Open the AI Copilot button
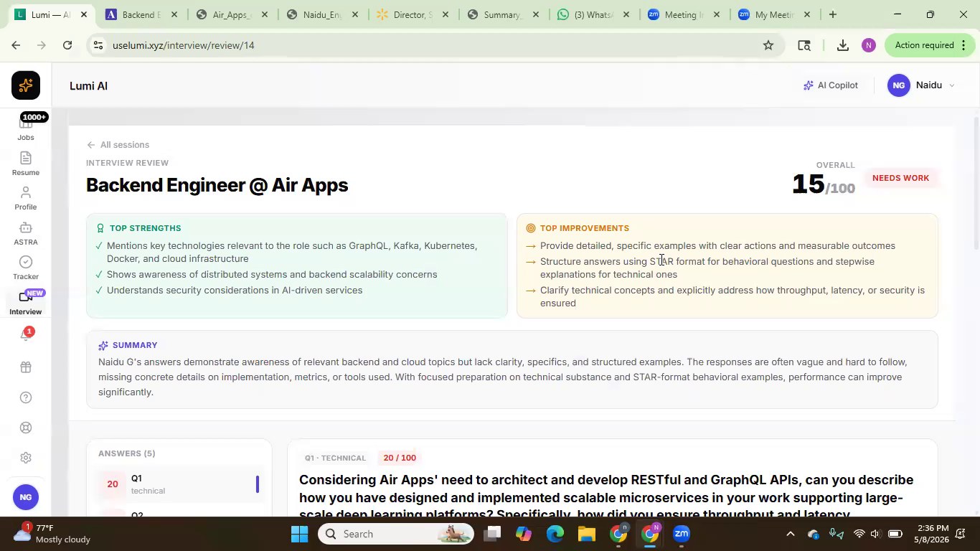 pyautogui.click(x=831, y=85)
